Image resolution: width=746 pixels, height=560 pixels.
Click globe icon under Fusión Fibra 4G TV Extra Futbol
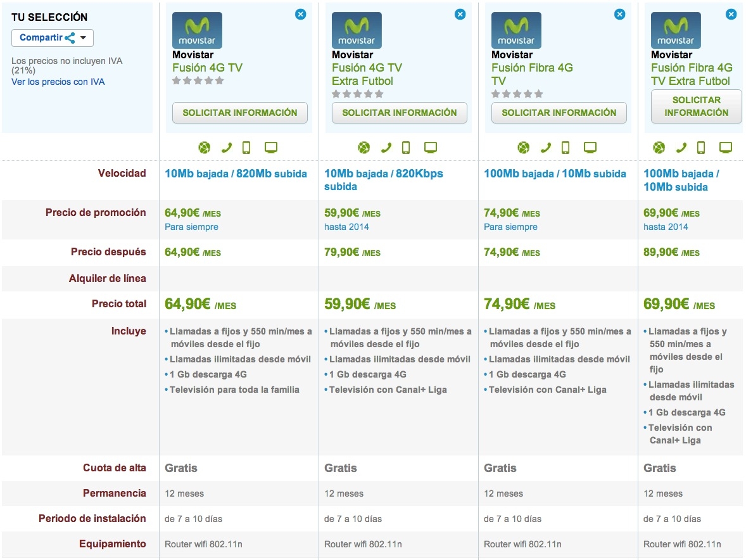(659, 148)
